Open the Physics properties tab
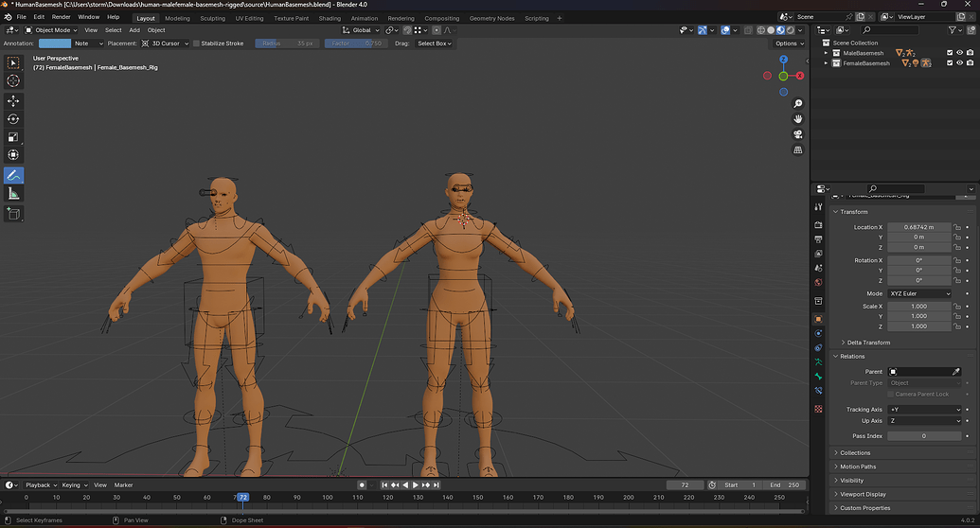This screenshot has width=980, height=528. point(818,333)
